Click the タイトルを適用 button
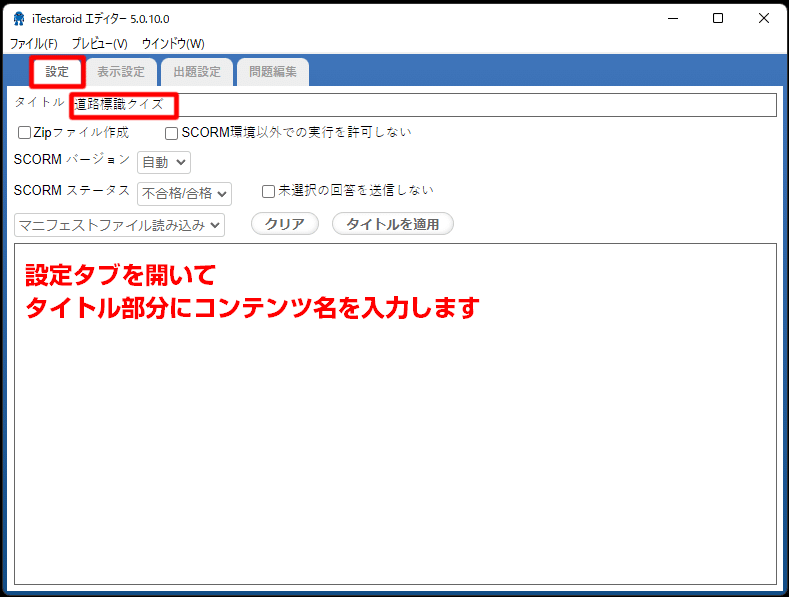The image size is (789, 597). tap(392, 224)
